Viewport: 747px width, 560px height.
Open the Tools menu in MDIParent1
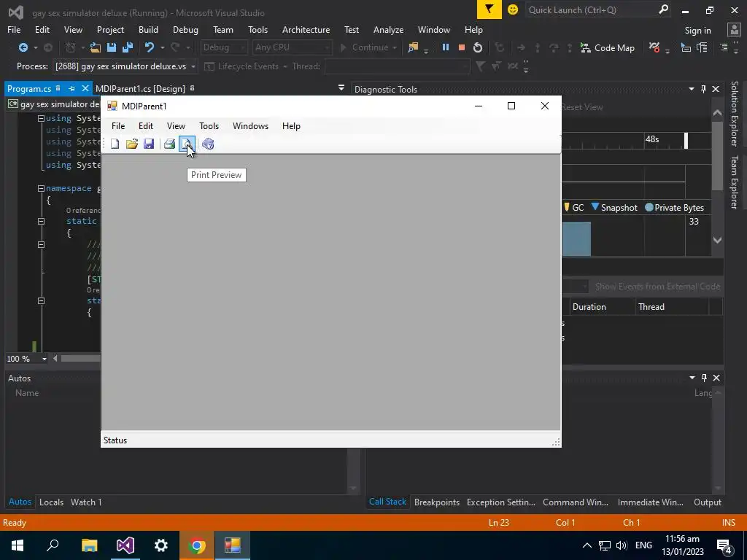[x=209, y=126]
